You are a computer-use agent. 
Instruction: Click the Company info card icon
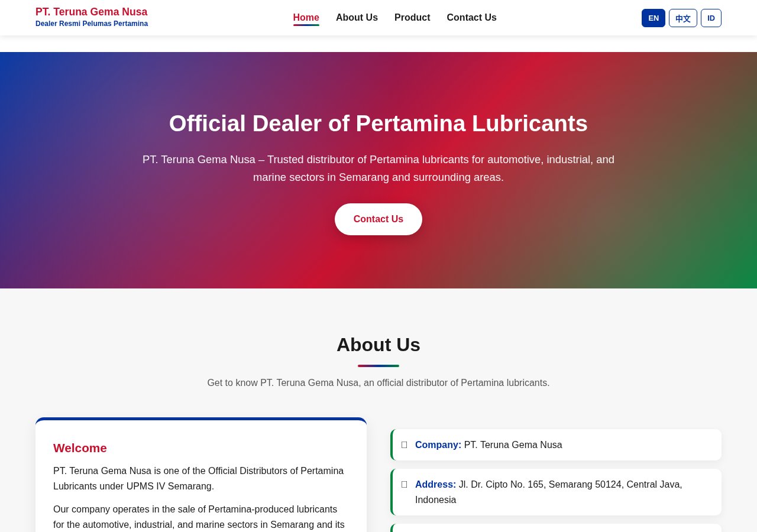405,445
